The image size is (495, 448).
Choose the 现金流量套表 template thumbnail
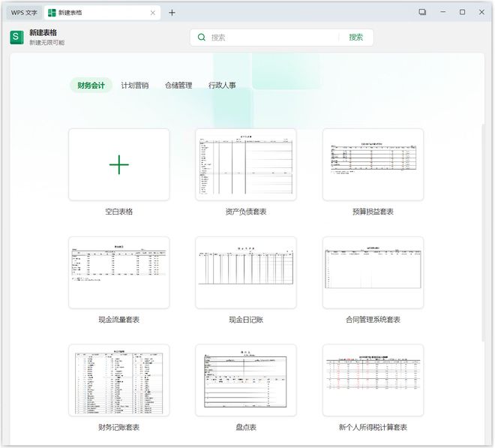119,272
